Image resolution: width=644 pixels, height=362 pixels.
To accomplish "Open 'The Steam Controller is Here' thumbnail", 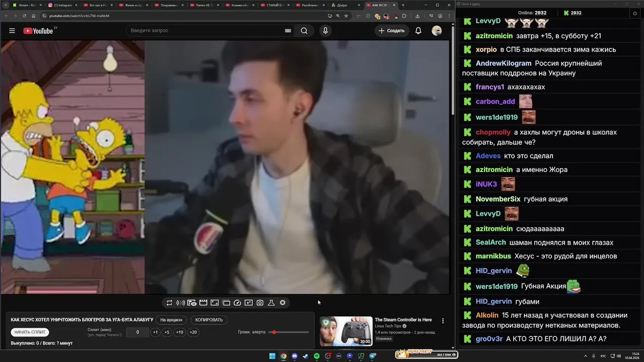I will [346, 331].
